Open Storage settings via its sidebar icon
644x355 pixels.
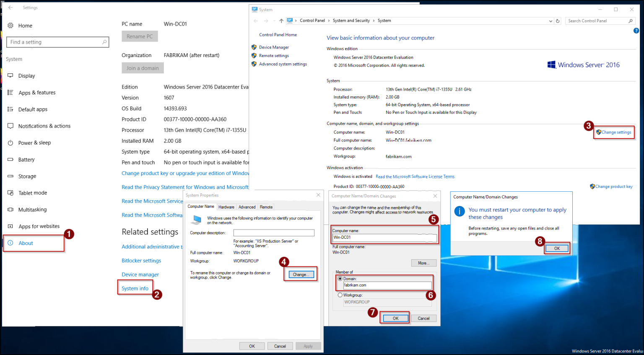click(x=10, y=176)
